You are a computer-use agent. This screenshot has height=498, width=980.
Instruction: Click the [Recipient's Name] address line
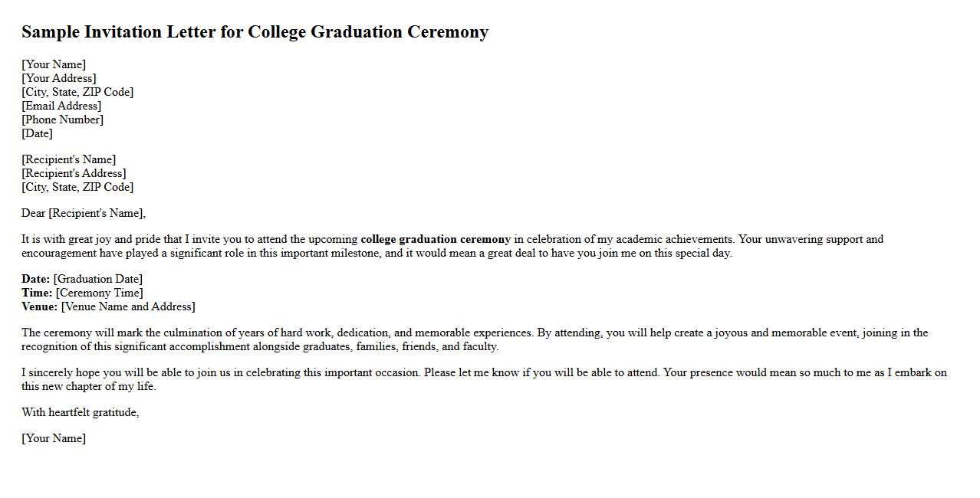coord(68,159)
